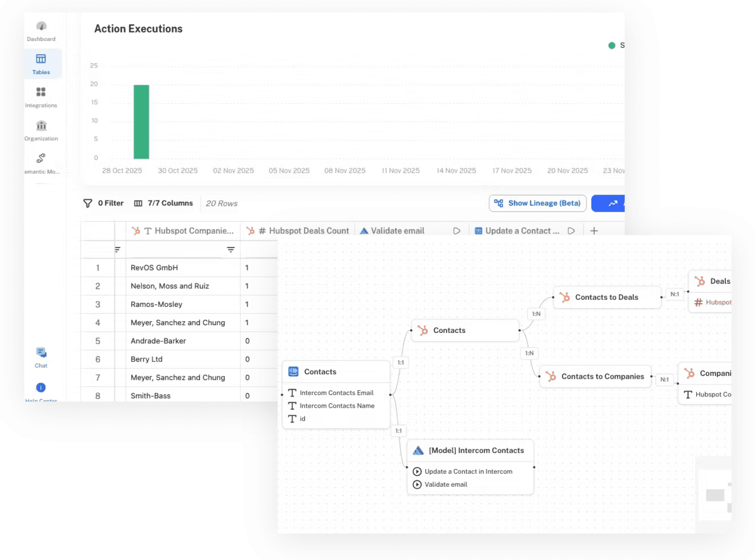The height and width of the screenshot is (560, 755).
Task: Add a new column with the plus button
Action: click(594, 231)
